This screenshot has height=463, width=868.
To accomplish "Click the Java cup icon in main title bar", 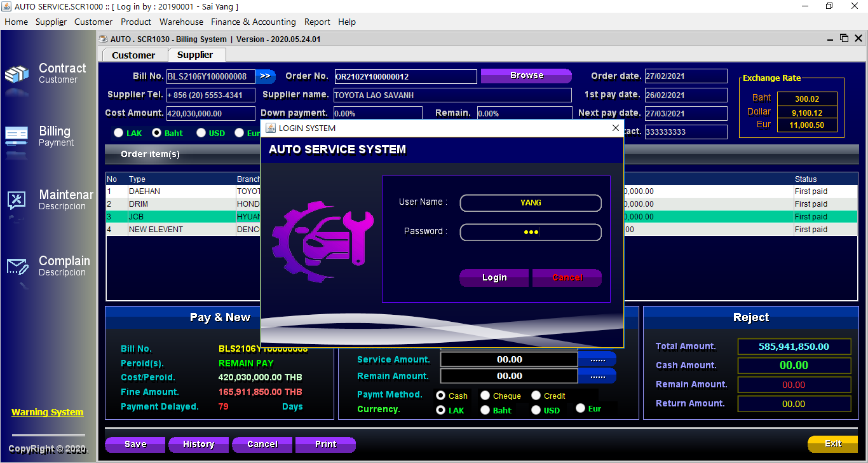I will pyautogui.click(x=7, y=6).
